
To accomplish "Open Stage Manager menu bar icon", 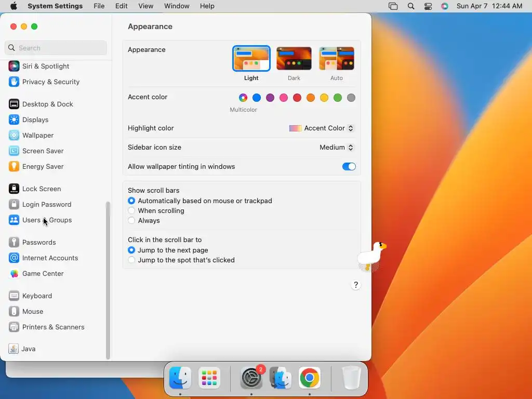I will 393,6.
